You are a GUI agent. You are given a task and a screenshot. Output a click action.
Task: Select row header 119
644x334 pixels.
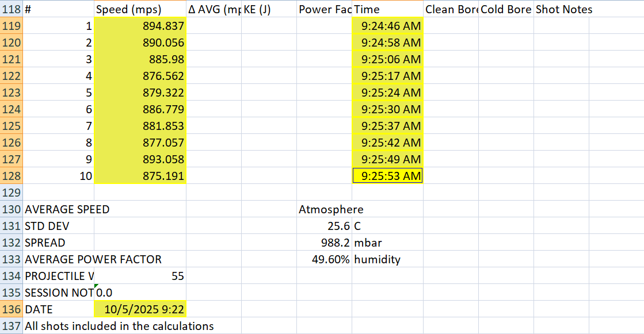12,26
